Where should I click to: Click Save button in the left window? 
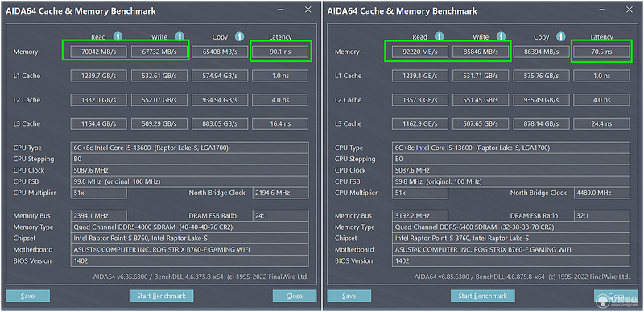click(27, 296)
